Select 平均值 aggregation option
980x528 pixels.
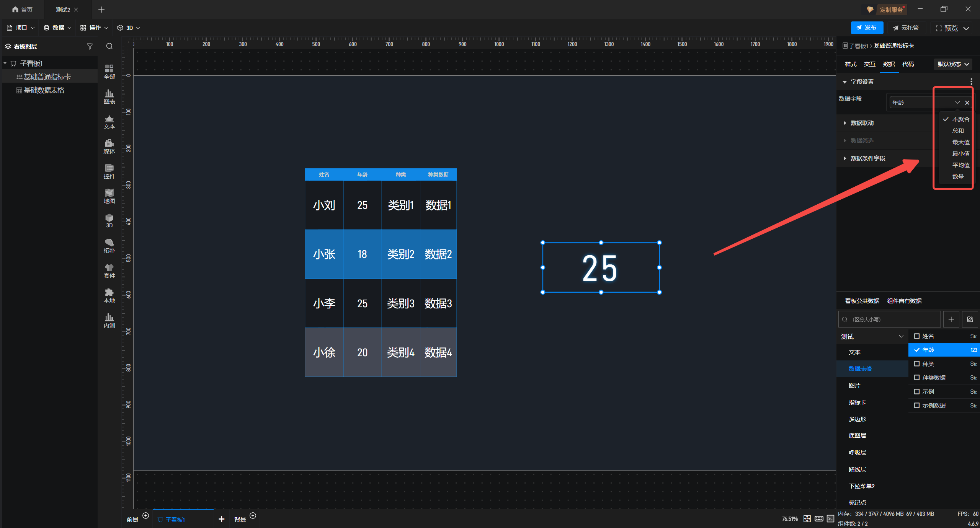pyautogui.click(x=960, y=165)
